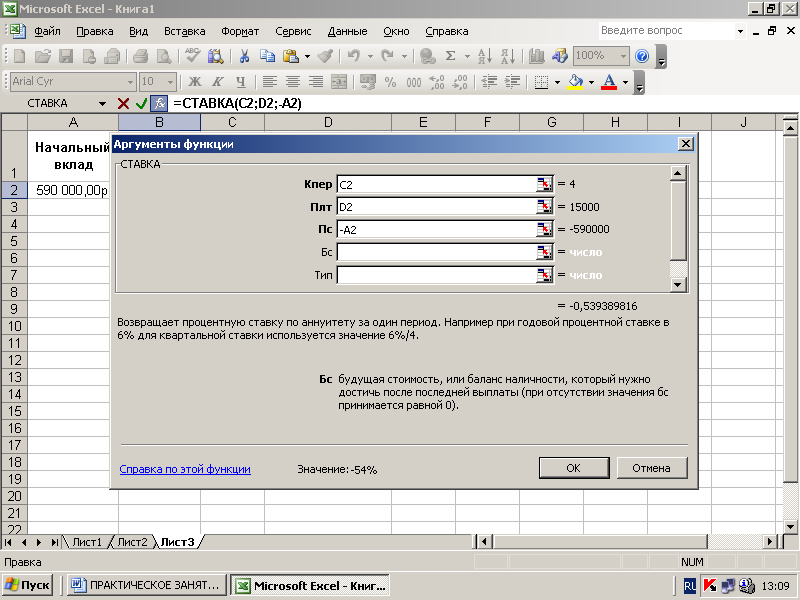
Task: Expand the Fill Color dropdown arrow
Action: [591, 82]
